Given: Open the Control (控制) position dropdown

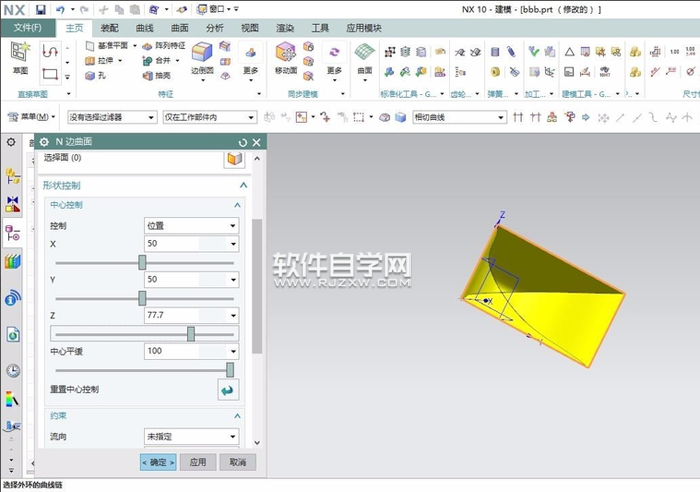Looking at the screenshot, I should (x=191, y=226).
